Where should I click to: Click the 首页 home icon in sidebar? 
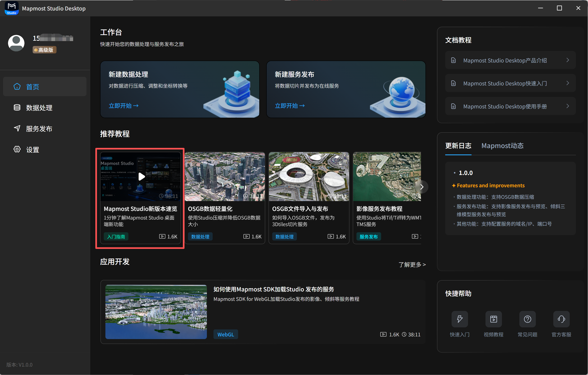17,86
